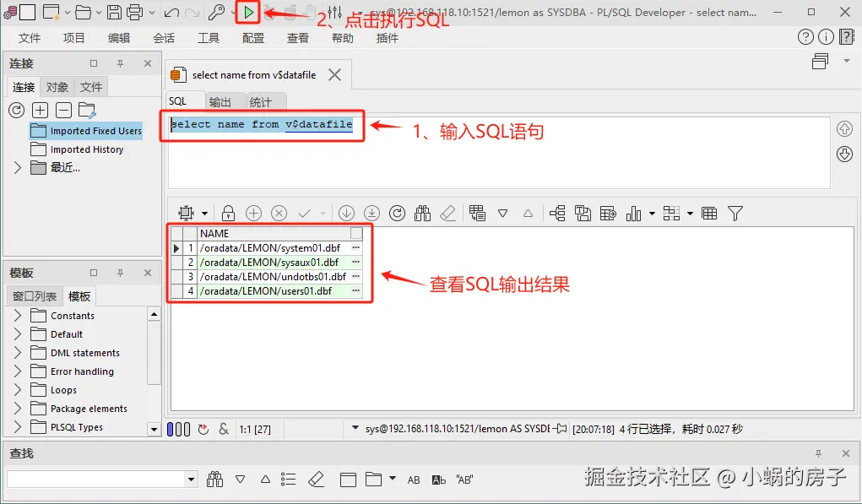Click the single record view icon
Screen dimensions: 862x504
tap(477, 214)
